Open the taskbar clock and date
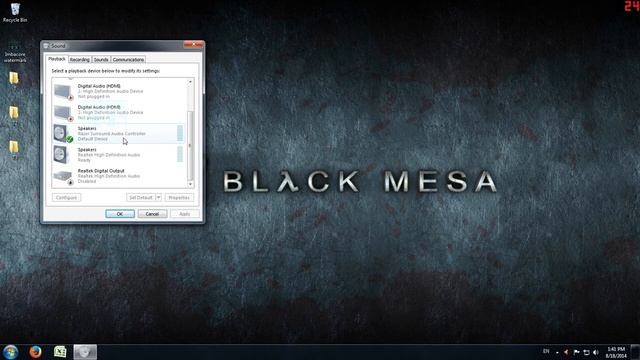This screenshot has height=360, width=640. [x=616, y=352]
